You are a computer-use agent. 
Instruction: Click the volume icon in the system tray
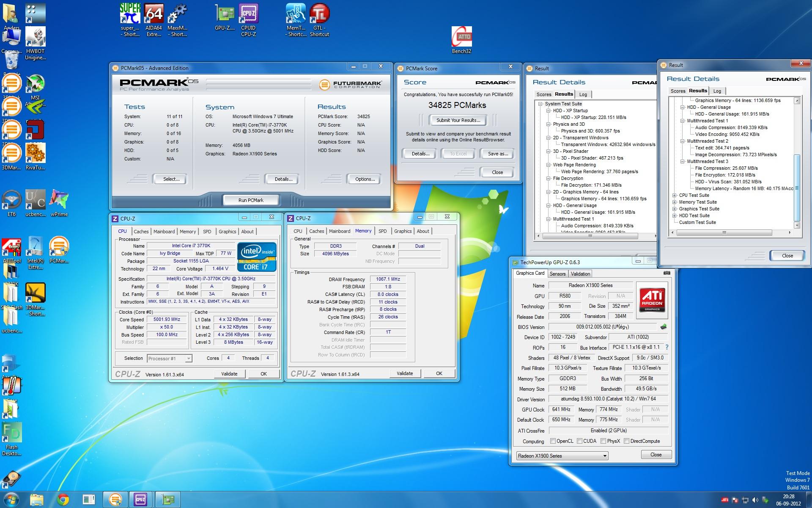pos(755,500)
